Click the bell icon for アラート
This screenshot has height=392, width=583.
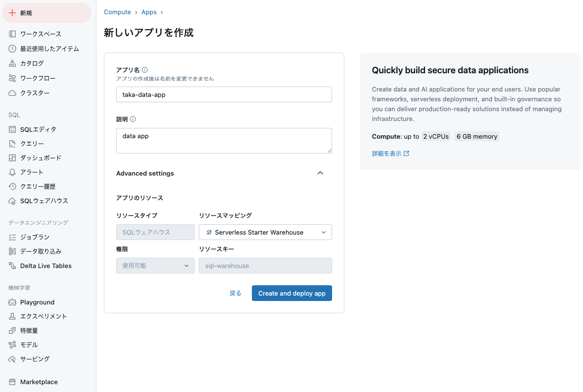coord(12,173)
